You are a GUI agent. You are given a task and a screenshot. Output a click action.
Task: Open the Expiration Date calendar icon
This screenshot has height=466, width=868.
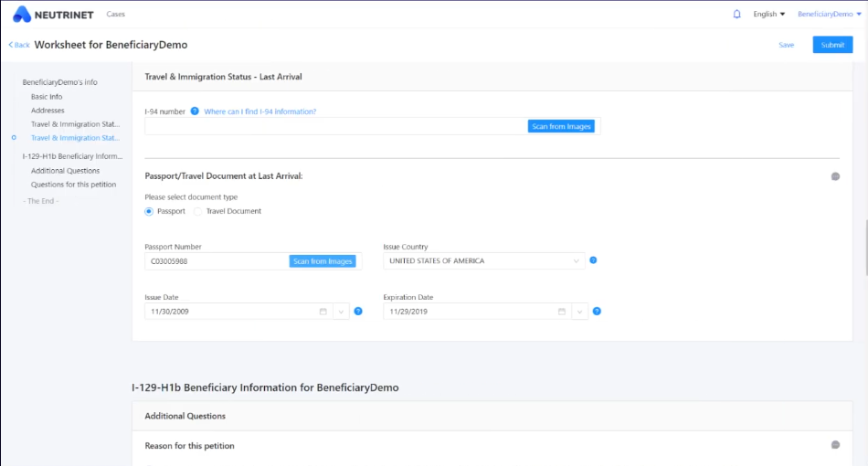(562, 312)
